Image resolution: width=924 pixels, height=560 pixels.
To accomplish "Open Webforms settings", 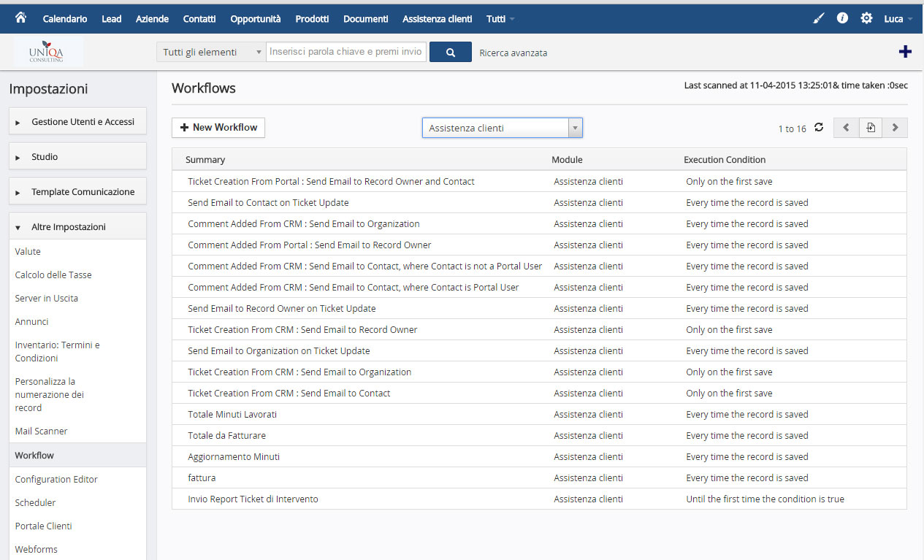I will coord(36,550).
